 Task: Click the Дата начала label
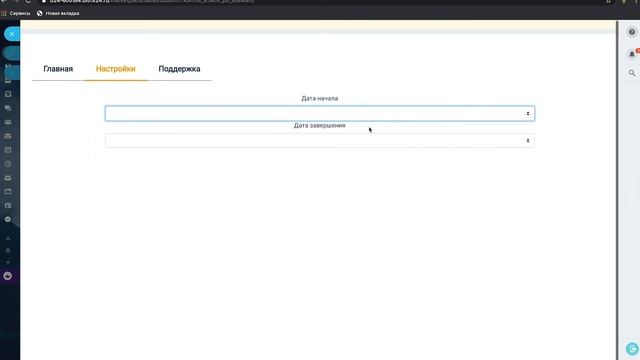click(x=320, y=98)
